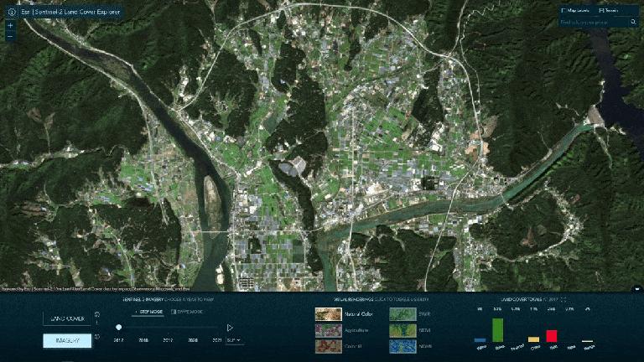Click the info icon beside Land Cover button
Screen dimensions: 644x362
(97, 314)
